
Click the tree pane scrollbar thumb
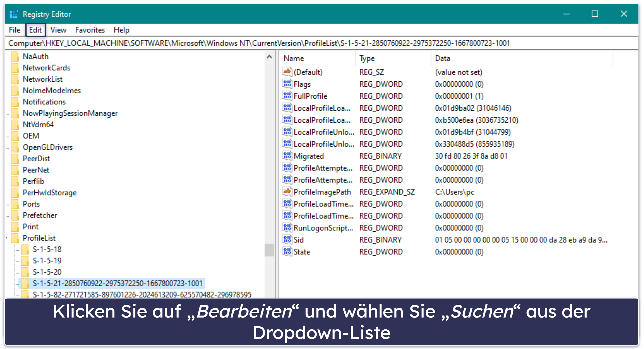(x=269, y=250)
